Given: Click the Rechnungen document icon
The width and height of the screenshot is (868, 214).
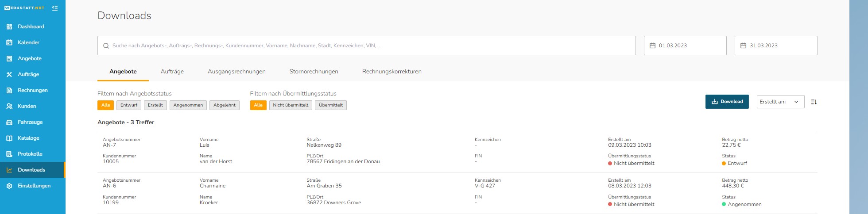Looking at the screenshot, I should (x=9, y=90).
